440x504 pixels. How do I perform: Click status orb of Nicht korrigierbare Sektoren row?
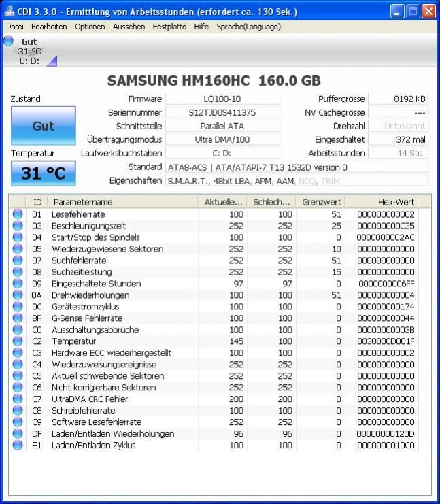[18, 387]
